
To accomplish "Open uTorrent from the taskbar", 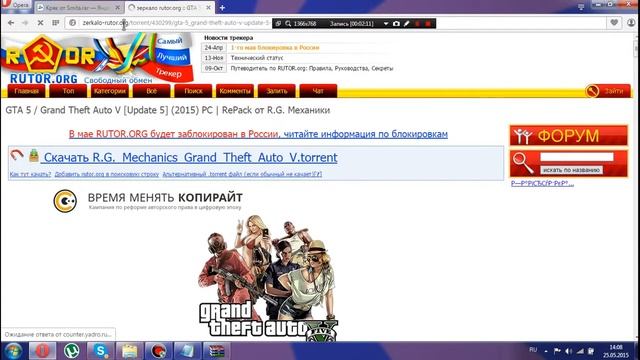I will click(x=71, y=351).
